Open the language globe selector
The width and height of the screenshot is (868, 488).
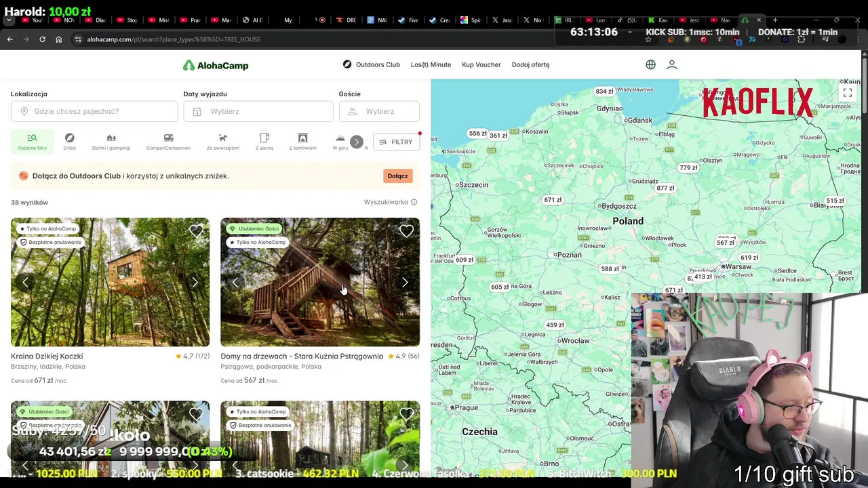(650, 64)
